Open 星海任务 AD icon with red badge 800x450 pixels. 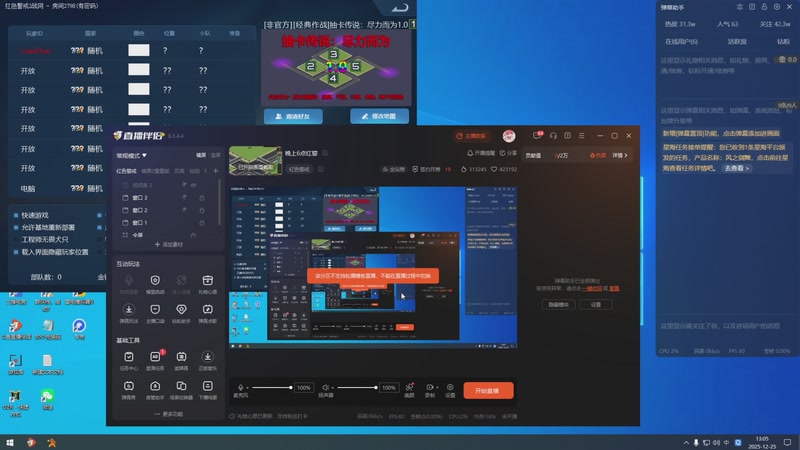tap(155, 357)
